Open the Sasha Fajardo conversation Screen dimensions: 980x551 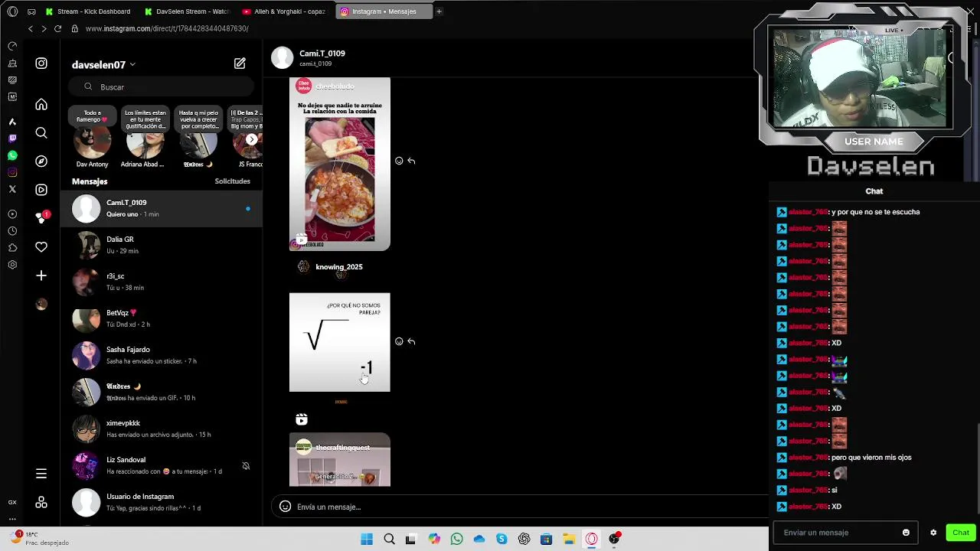[x=162, y=355]
